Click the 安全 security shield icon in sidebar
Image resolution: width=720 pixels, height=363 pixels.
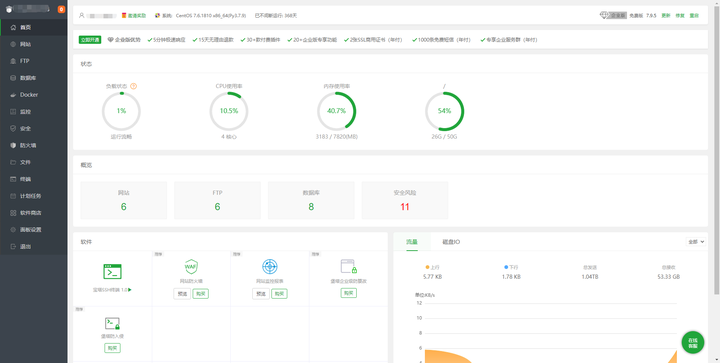click(x=13, y=128)
